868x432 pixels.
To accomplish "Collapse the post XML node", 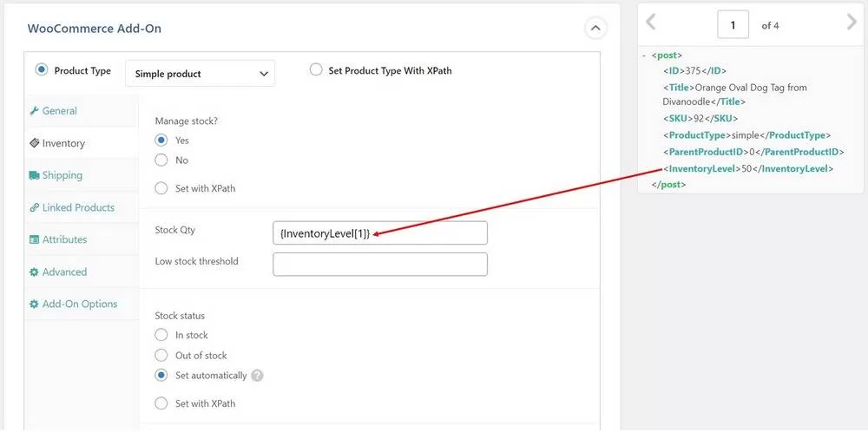I will pos(643,56).
